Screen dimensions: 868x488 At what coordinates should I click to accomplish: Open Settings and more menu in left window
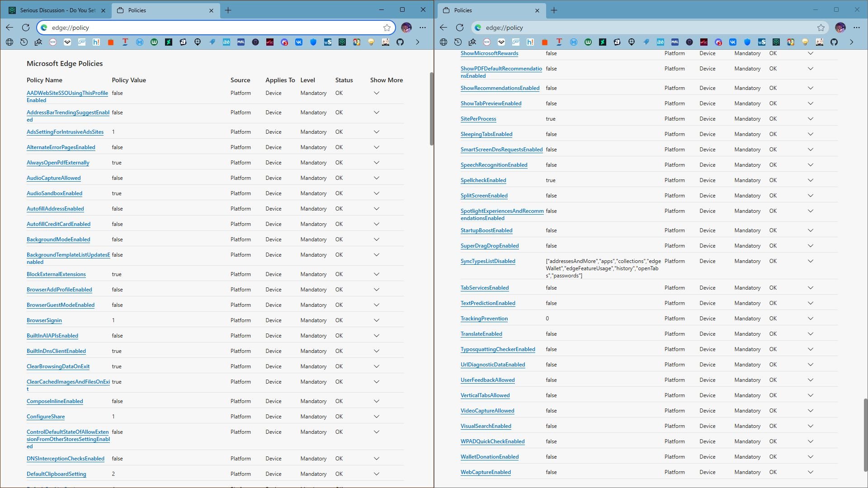[x=423, y=28]
